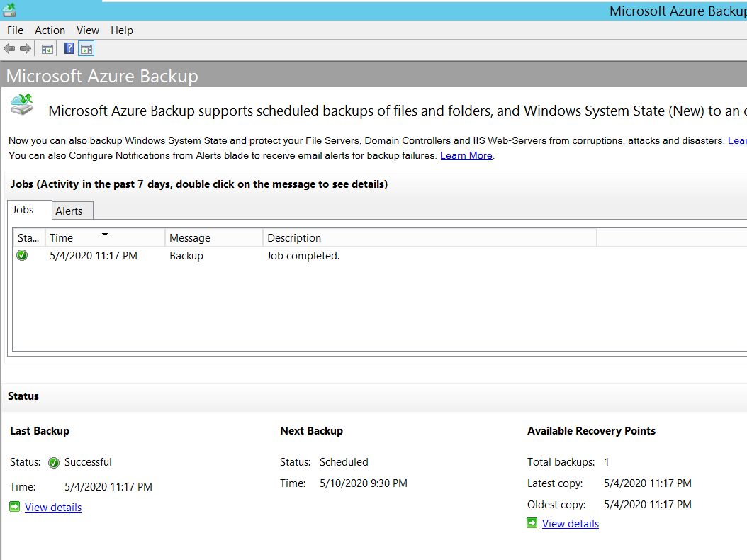The image size is (747, 560).
Task: Open the Action menu
Action: (x=50, y=30)
